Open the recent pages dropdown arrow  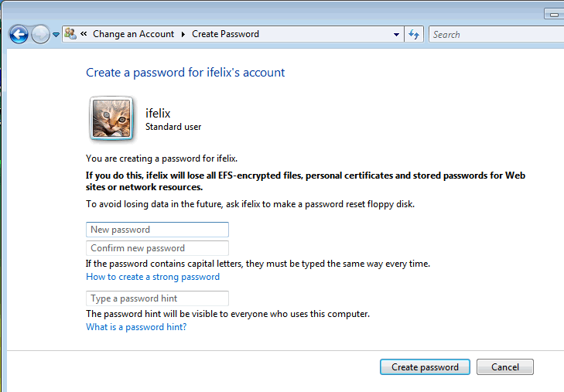coord(56,35)
